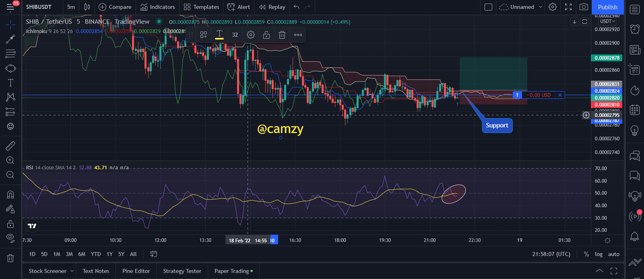The image size is (644, 279).
Task: Open the Stock Screener dropdown arrow
Action: (x=72, y=271)
